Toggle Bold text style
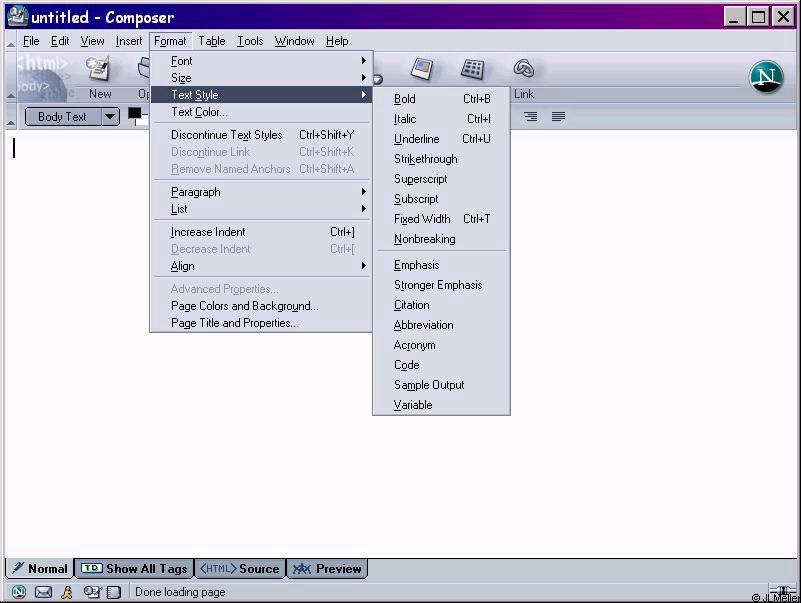Image resolution: width=801 pixels, height=603 pixels. [x=441, y=99]
